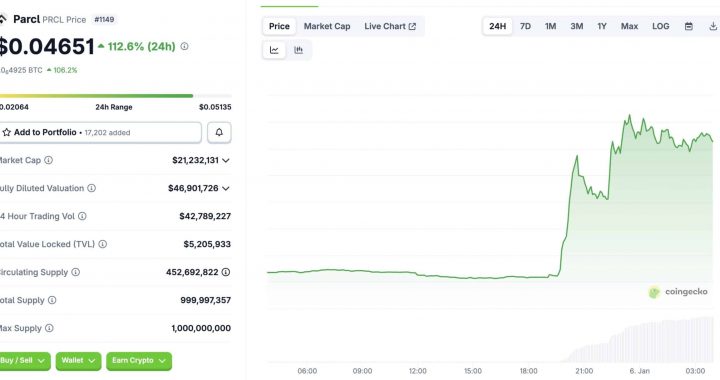
Task: Select the line chart view icon
Action: (x=274, y=50)
